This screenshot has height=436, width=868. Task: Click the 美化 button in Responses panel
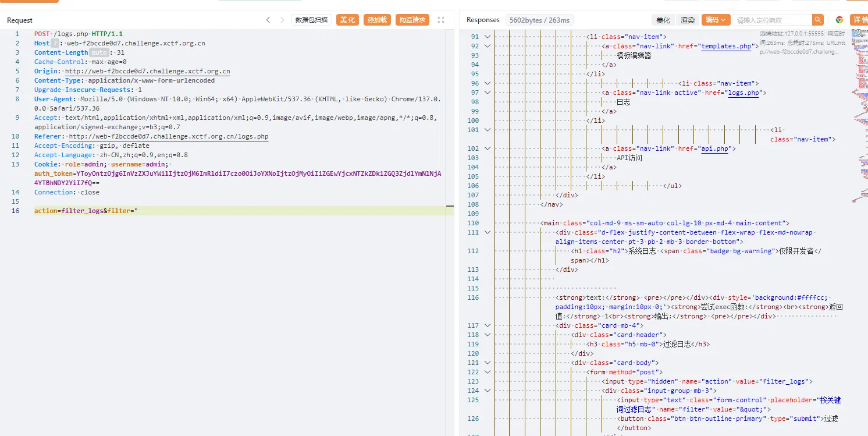663,20
